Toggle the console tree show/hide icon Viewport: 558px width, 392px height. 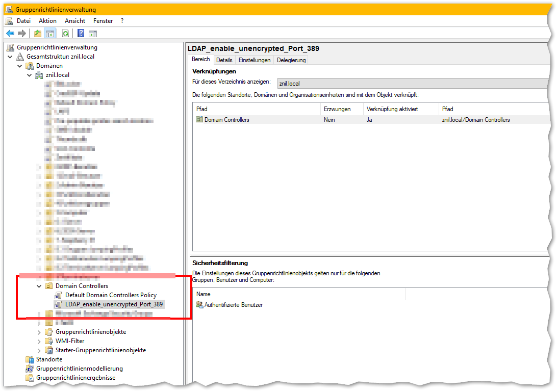pos(50,34)
